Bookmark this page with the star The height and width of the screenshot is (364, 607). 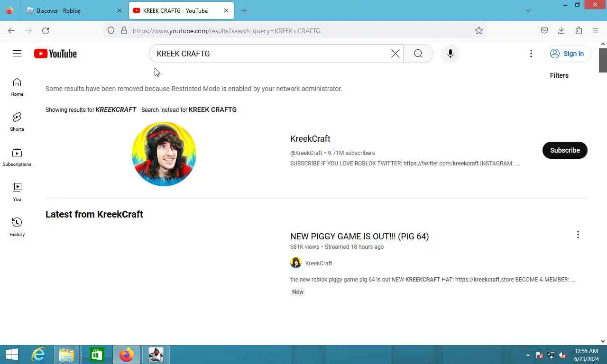pyautogui.click(x=479, y=31)
